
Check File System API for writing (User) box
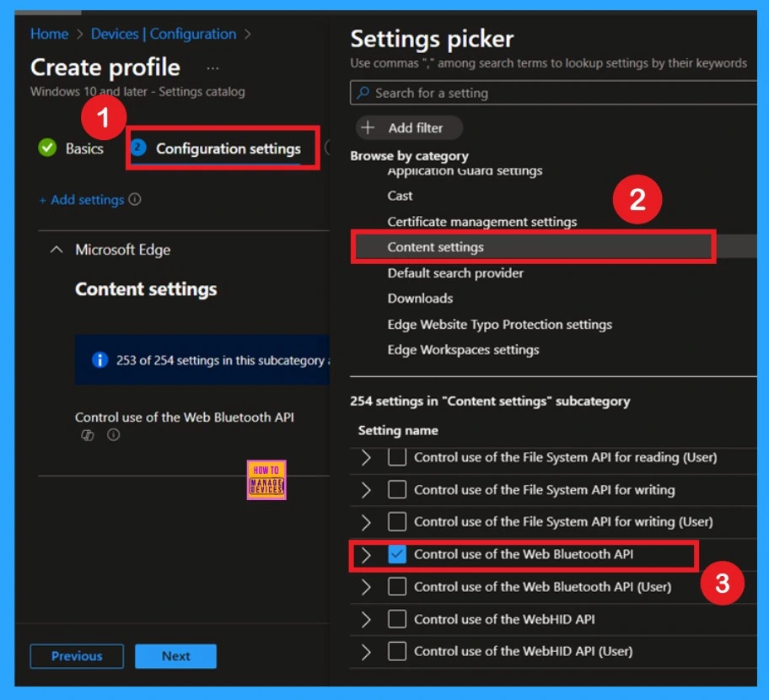pos(397,521)
